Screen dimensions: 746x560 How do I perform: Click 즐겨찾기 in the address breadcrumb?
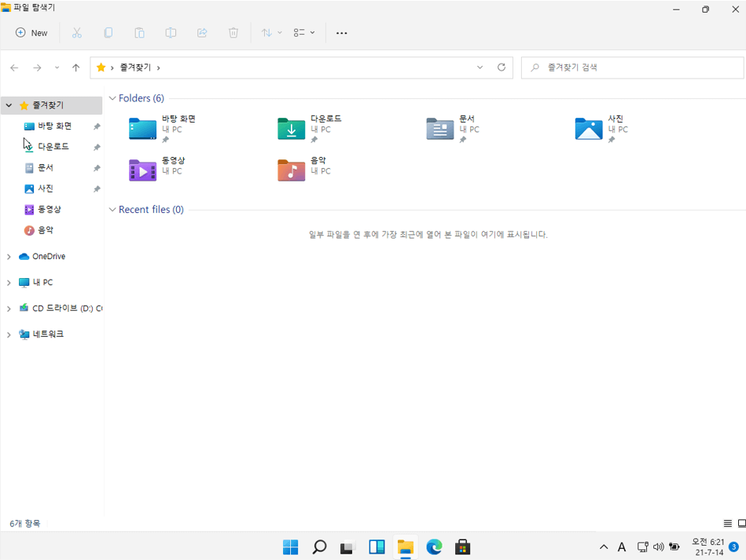135,68
